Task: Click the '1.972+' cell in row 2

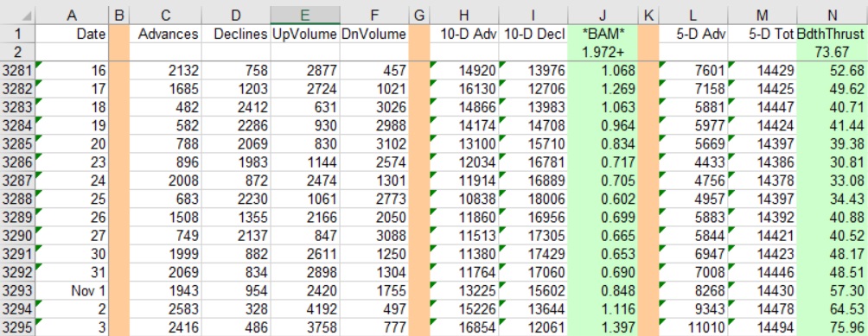Action: [x=603, y=53]
